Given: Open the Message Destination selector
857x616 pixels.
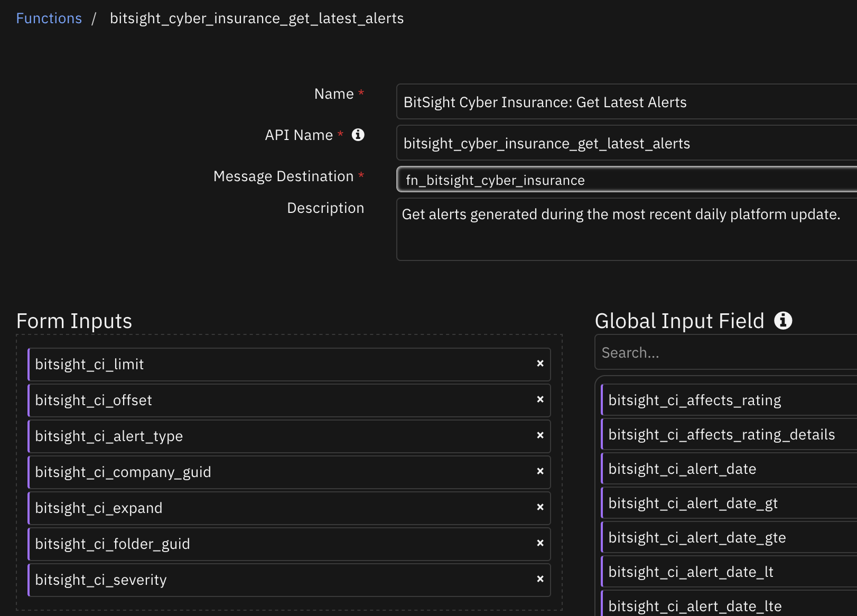Looking at the screenshot, I should click(627, 180).
